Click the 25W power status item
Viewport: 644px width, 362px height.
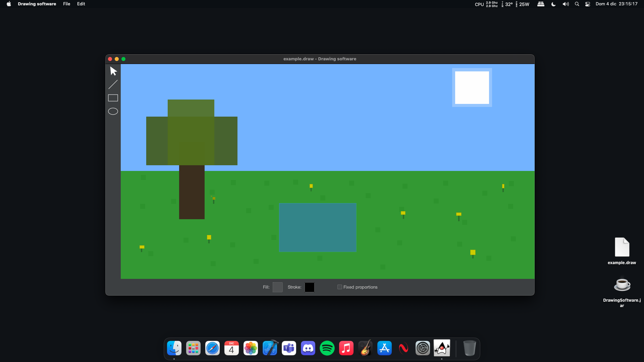(522, 4)
